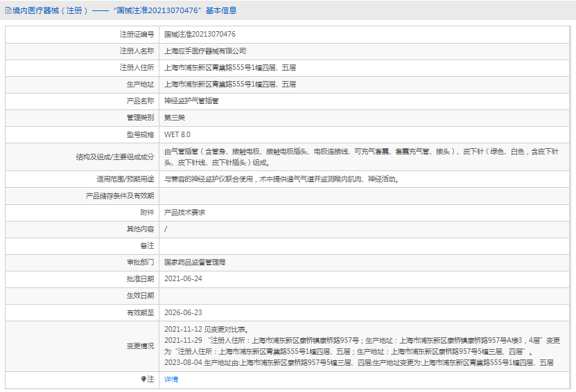
Task: Click the 注册人住所 address value
Action: coord(230,68)
